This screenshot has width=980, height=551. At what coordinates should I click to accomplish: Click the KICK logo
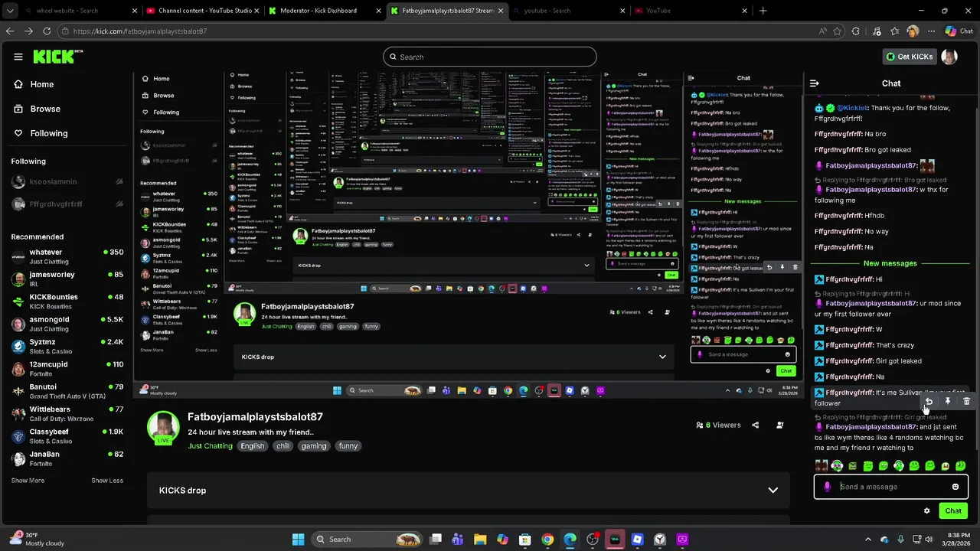point(57,57)
